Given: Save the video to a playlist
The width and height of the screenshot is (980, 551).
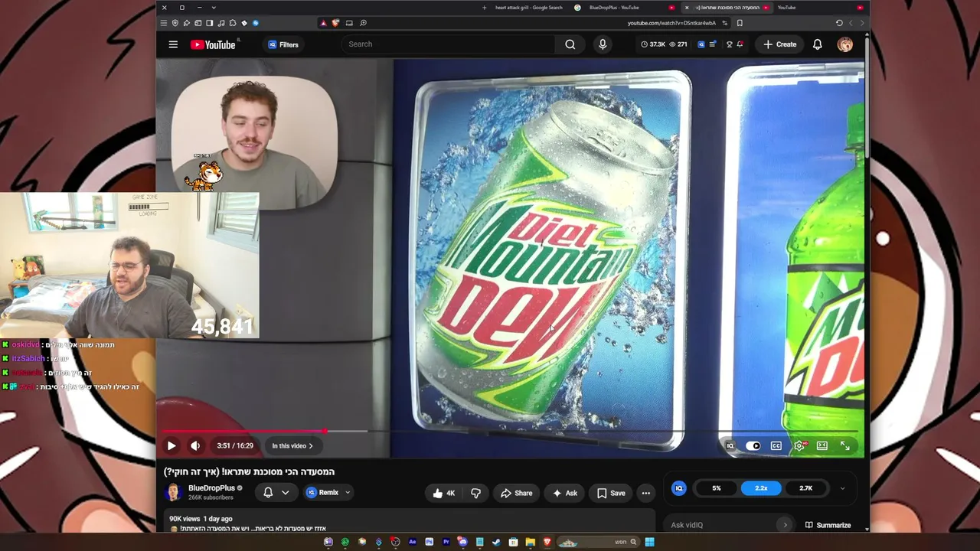Looking at the screenshot, I should pyautogui.click(x=611, y=493).
